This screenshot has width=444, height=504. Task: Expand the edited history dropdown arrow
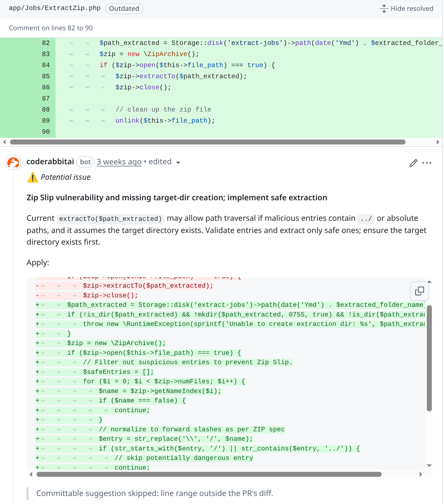coord(178,163)
